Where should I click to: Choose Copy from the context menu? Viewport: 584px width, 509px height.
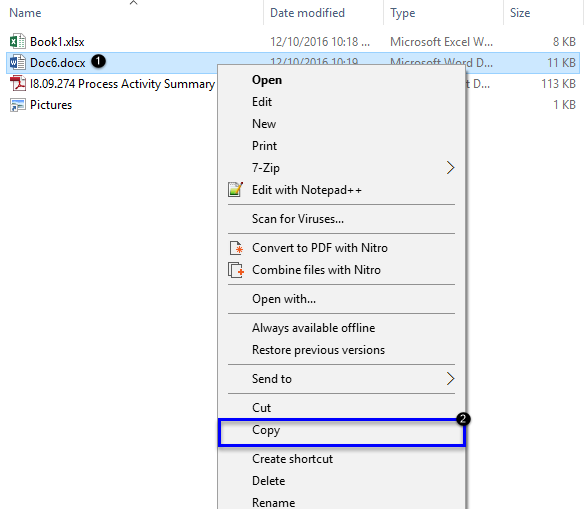(x=341, y=432)
